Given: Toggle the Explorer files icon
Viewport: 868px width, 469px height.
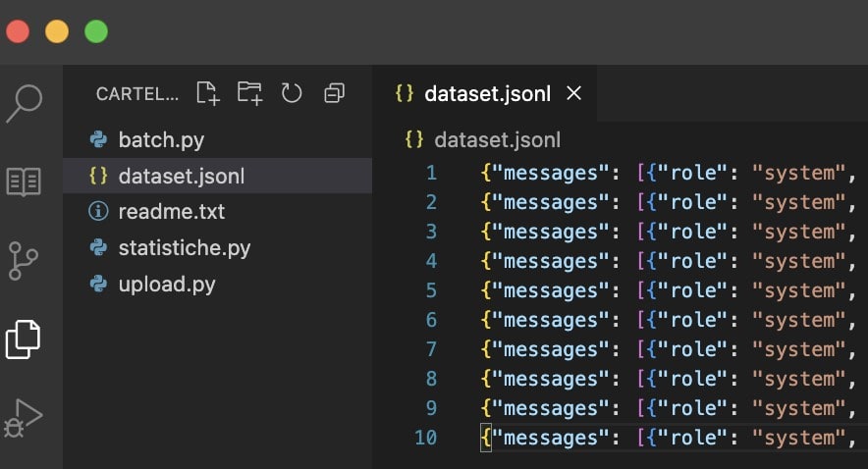Looking at the screenshot, I should click(x=24, y=339).
